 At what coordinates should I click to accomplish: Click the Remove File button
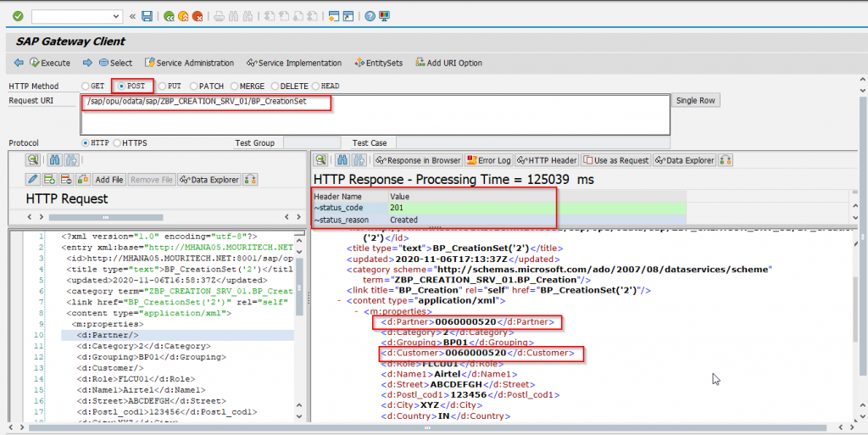152,179
